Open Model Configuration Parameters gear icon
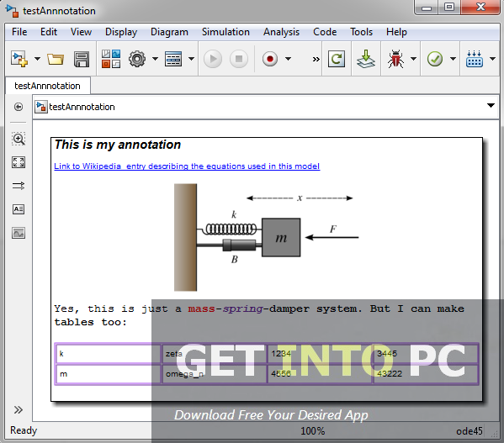 [x=137, y=59]
